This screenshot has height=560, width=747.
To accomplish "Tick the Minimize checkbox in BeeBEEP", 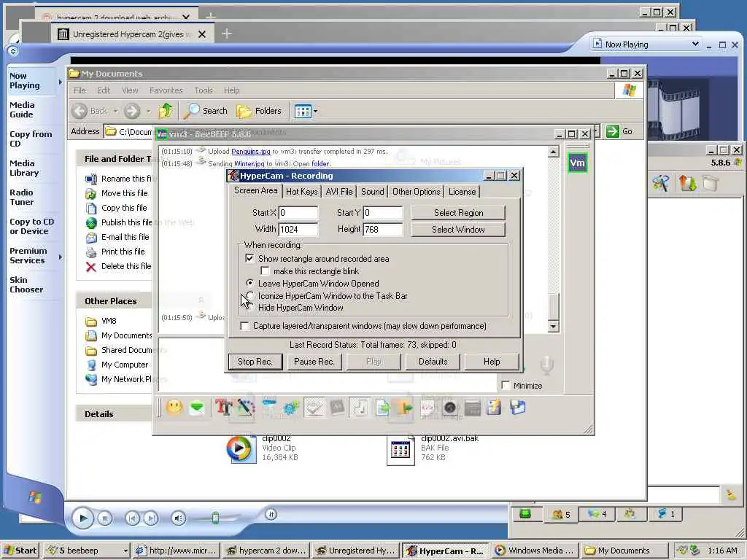I will pyautogui.click(x=506, y=385).
